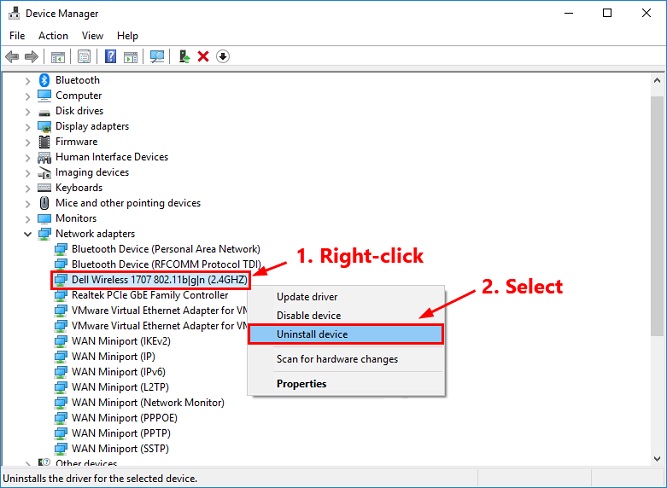Click the Disable device down-arrow icon
This screenshot has width=667, height=488.
(222, 56)
